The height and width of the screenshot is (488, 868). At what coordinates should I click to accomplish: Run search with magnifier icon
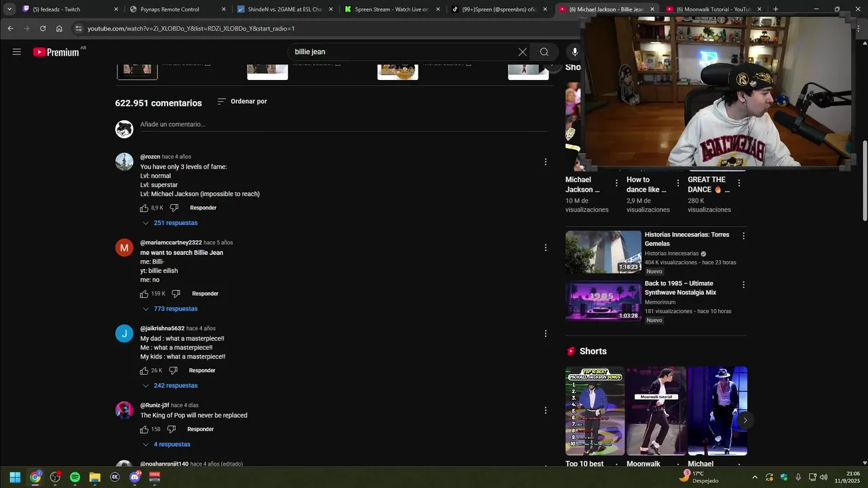coord(544,52)
